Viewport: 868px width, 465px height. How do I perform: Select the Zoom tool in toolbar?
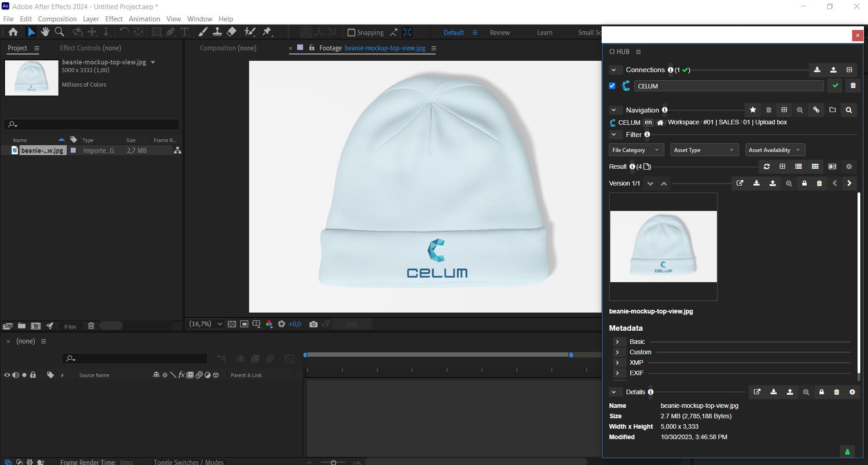(59, 32)
